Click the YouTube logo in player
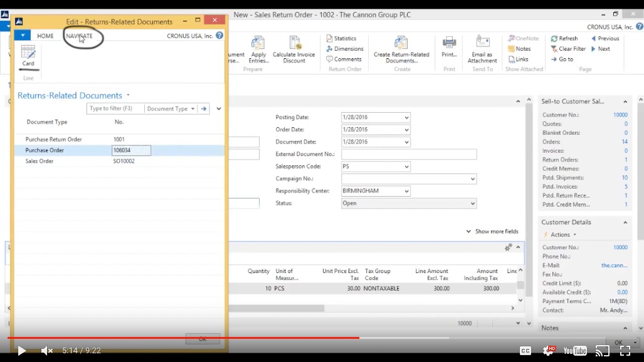644x362 pixels. (x=575, y=351)
